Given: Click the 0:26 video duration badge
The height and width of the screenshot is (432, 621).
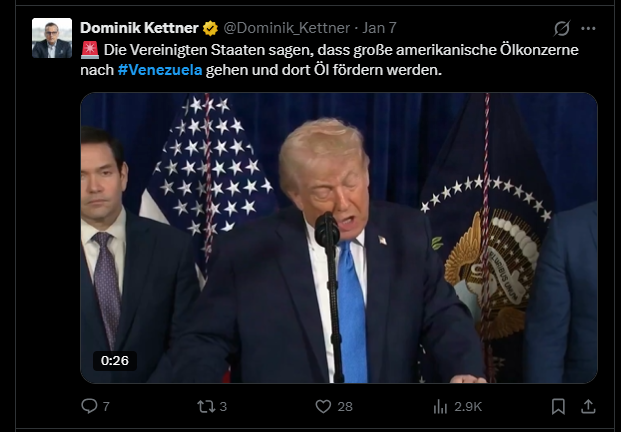Looking at the screenshot, I should click(114, 361).
